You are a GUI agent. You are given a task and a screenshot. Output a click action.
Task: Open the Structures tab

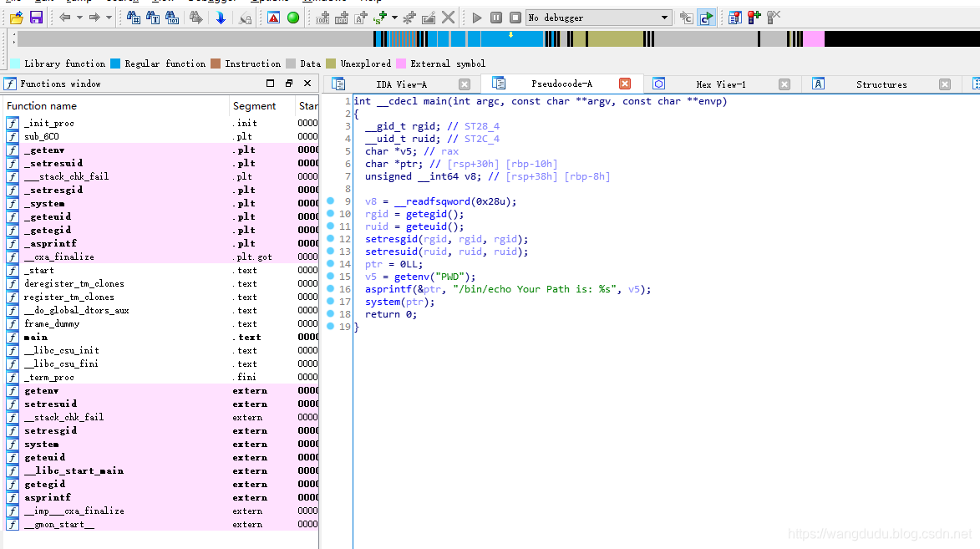click(881, 84)
